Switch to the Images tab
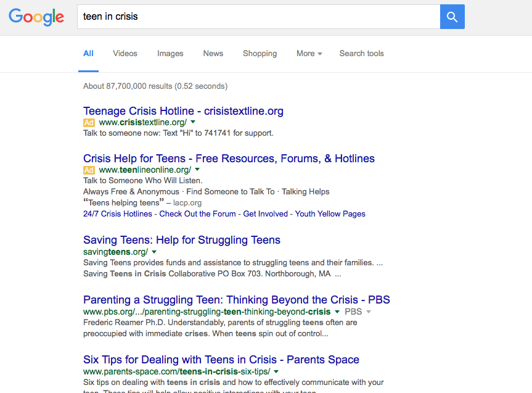The image size is (532, 393). click(x=170, y=54)
